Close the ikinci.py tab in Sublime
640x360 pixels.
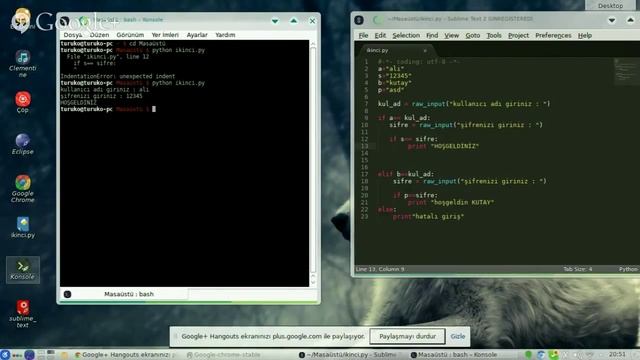(425, 50)
